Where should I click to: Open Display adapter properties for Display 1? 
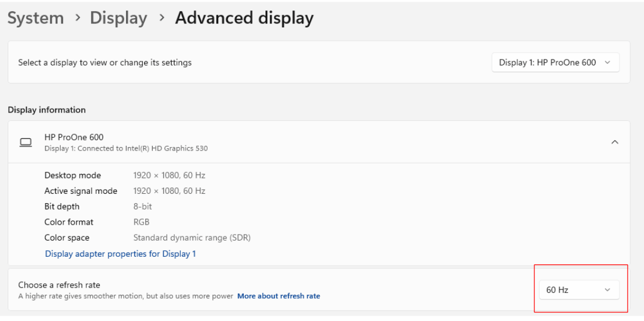[x=120, y=254]
